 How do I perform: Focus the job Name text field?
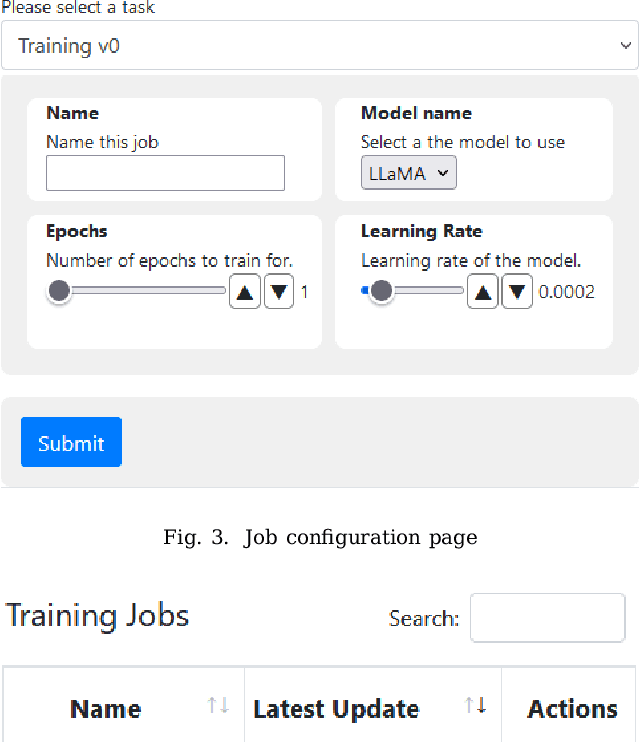pos(165,173)
